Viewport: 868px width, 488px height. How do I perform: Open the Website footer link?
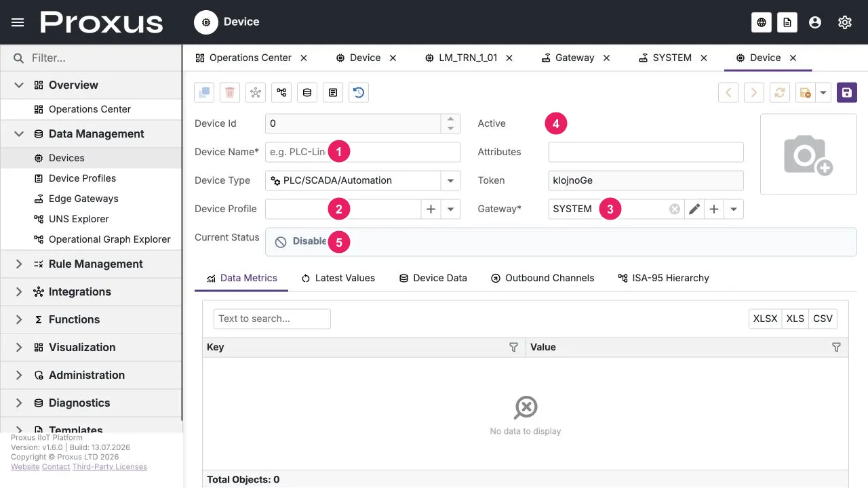pyautogui.click(x=25, y=467)
